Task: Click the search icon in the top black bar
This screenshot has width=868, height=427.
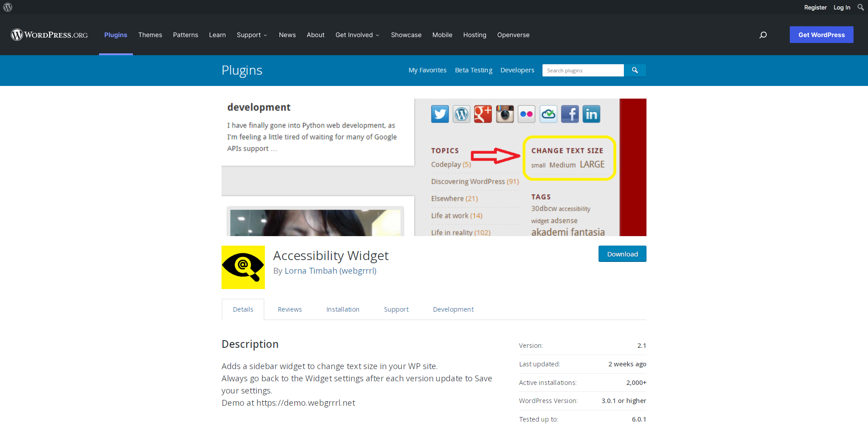Action: point(860,7)
